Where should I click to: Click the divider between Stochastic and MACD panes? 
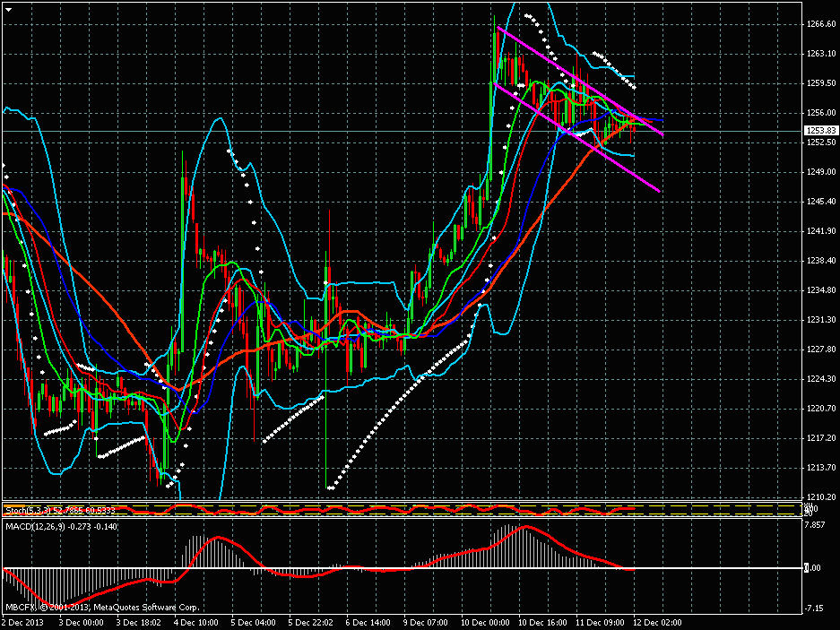pos(403,518)
